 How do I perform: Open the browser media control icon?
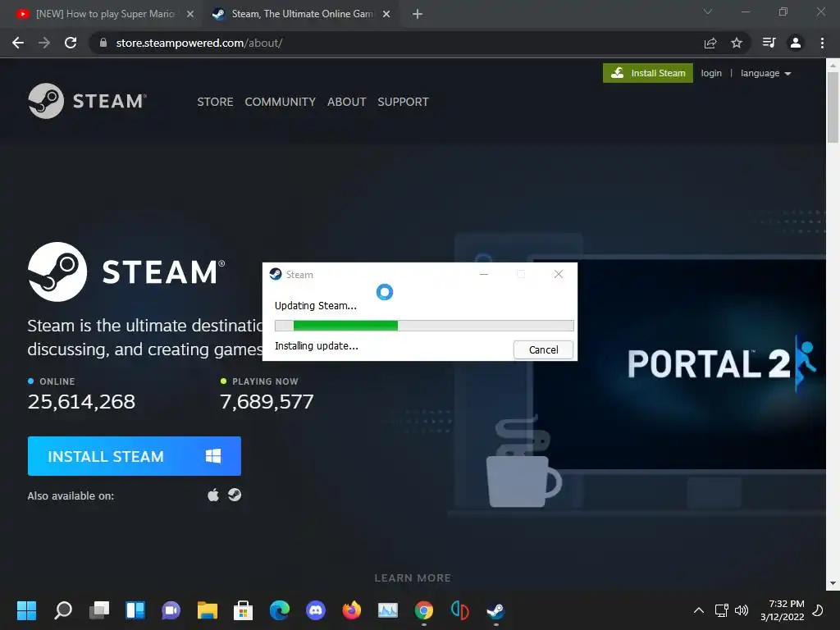(769, 43)
